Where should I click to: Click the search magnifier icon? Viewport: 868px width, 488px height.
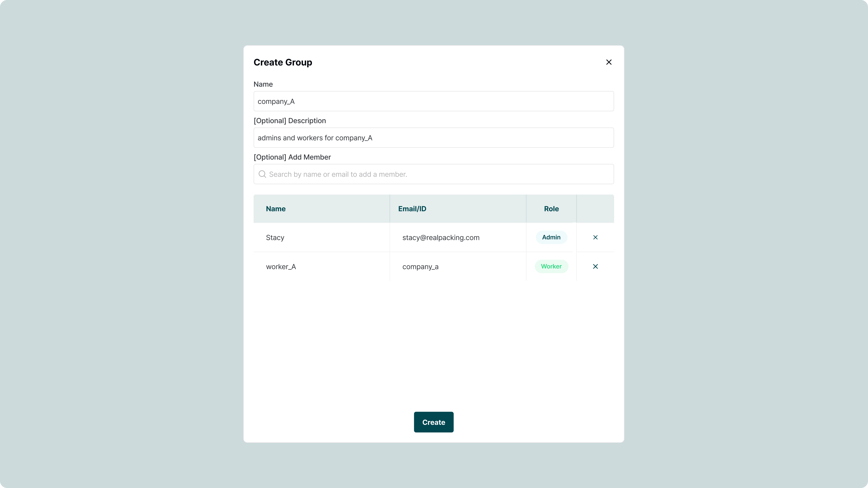pyautogui.click(x=262, y=174)
